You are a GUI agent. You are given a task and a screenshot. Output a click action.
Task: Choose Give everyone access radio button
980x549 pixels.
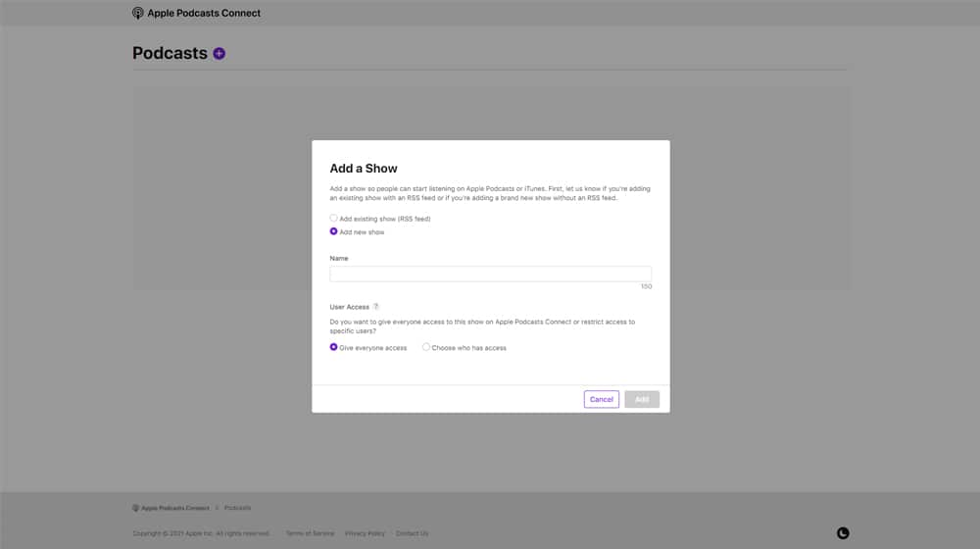pyautogui.click(x=333, y=347)
